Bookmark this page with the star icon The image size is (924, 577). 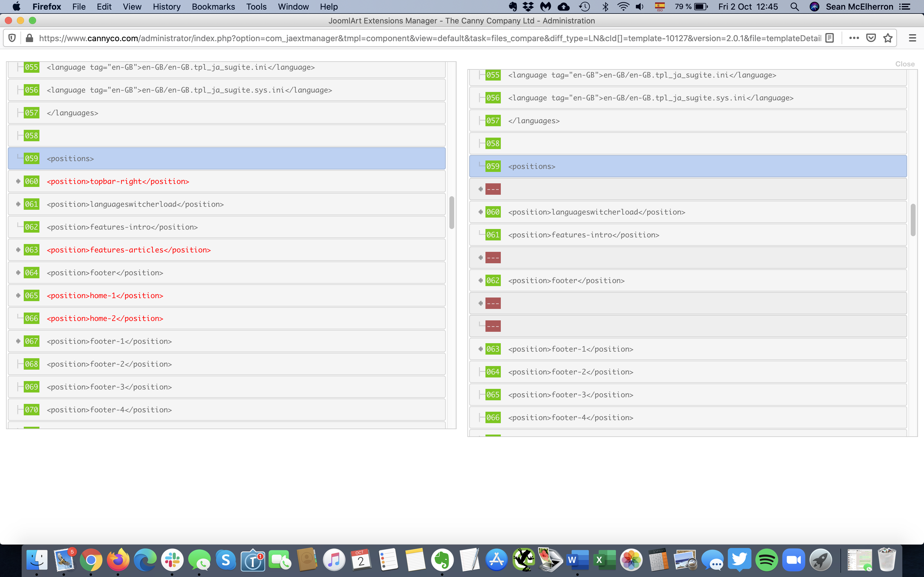[888, 38]
